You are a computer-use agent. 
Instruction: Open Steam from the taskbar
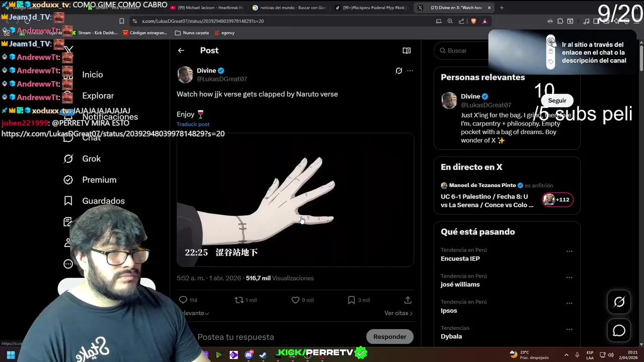click(263, 355)
